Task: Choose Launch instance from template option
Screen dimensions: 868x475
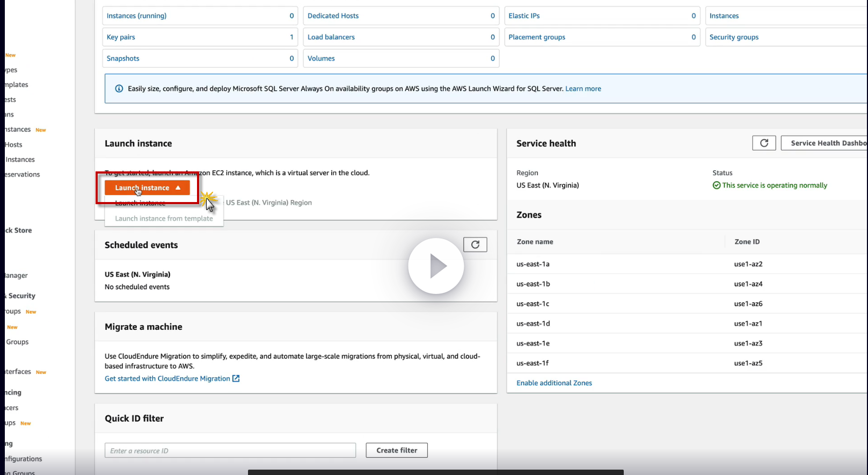Action: [164, 219]
